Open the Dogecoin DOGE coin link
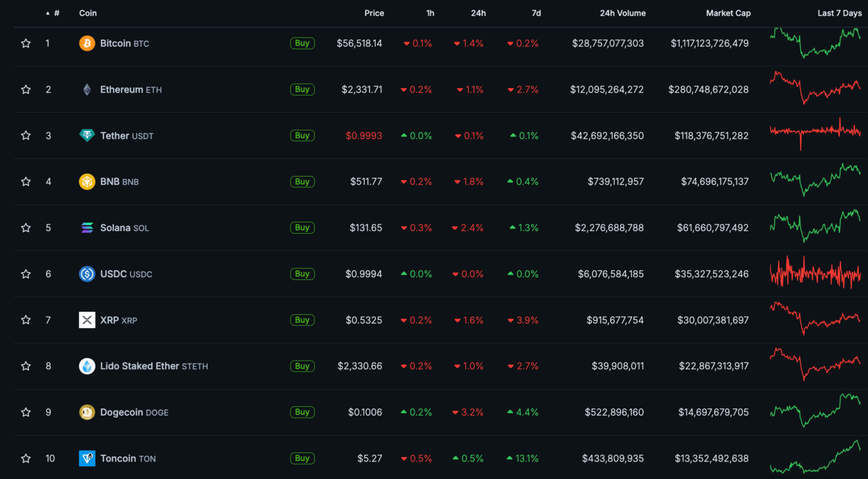Image resolution: width=868 pixels, height=479 pixels. (x=134, y=412)
